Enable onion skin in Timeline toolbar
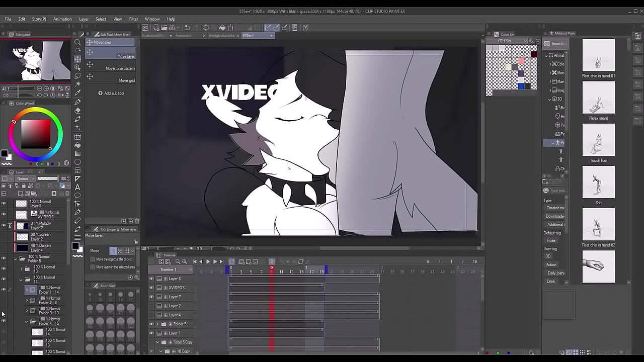 pos(272,261)
